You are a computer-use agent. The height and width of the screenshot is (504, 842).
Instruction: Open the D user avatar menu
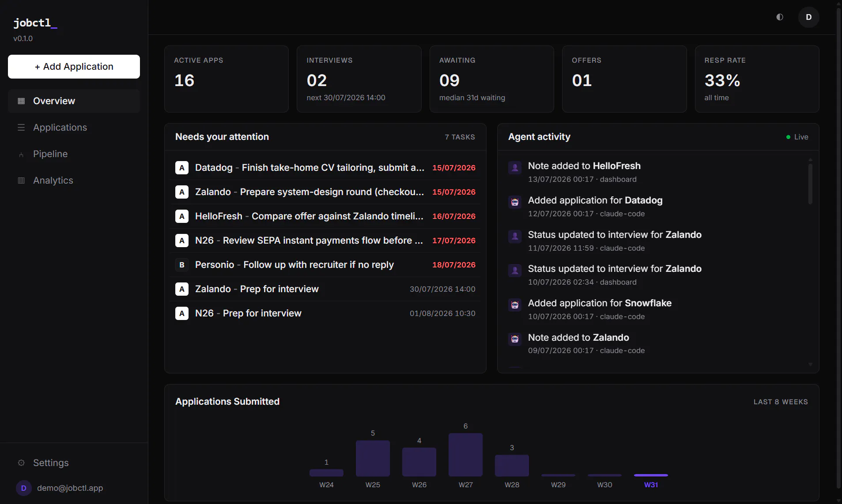[x=808, y=17]
